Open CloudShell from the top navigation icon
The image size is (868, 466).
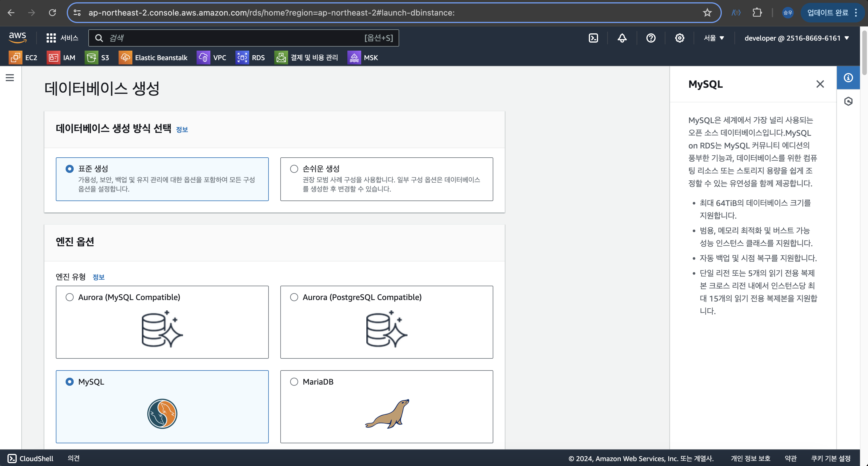593,38
